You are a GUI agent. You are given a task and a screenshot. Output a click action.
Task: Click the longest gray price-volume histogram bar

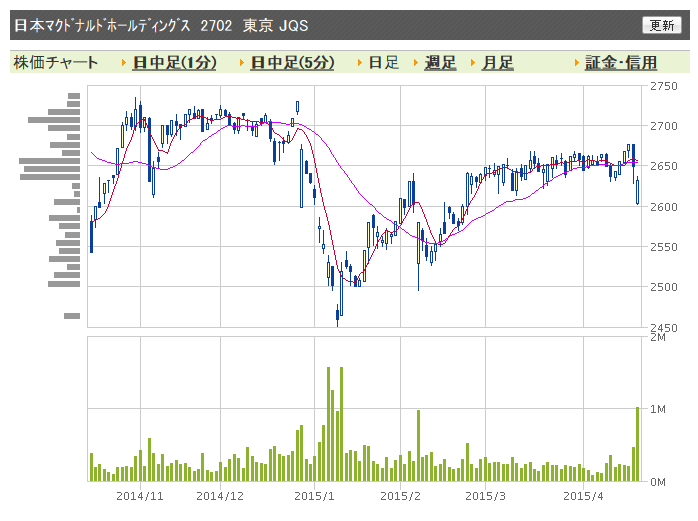tap(49, 161)
